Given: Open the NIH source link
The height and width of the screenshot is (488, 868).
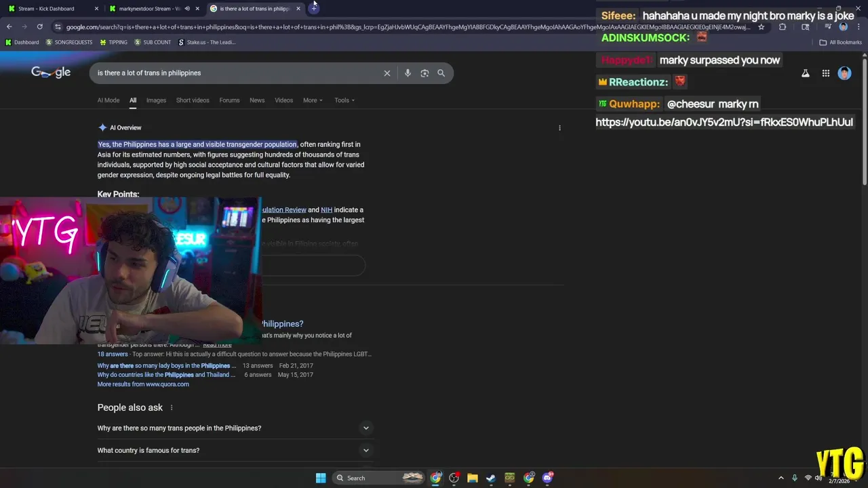Looking at the screenshot, I should [326, 210].
